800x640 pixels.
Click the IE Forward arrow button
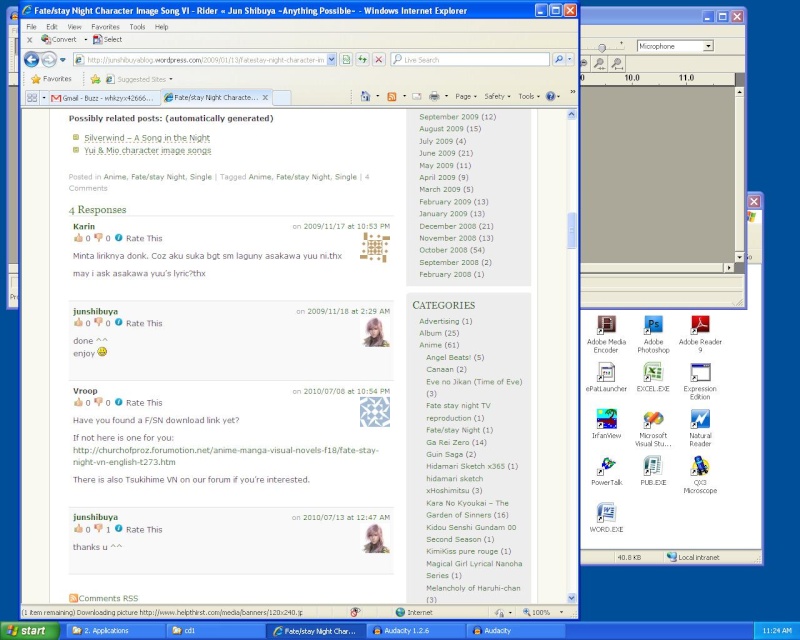(x=49, y=60)
